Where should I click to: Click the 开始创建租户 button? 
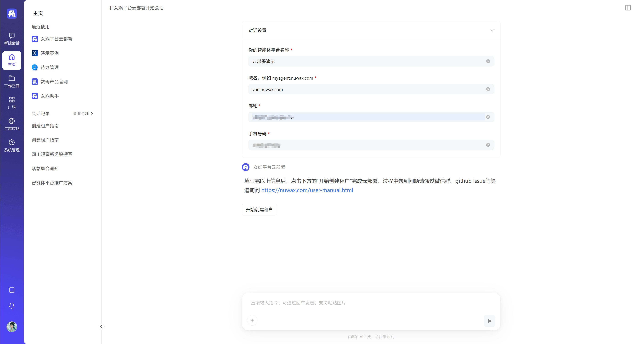(x=259, y=209)
